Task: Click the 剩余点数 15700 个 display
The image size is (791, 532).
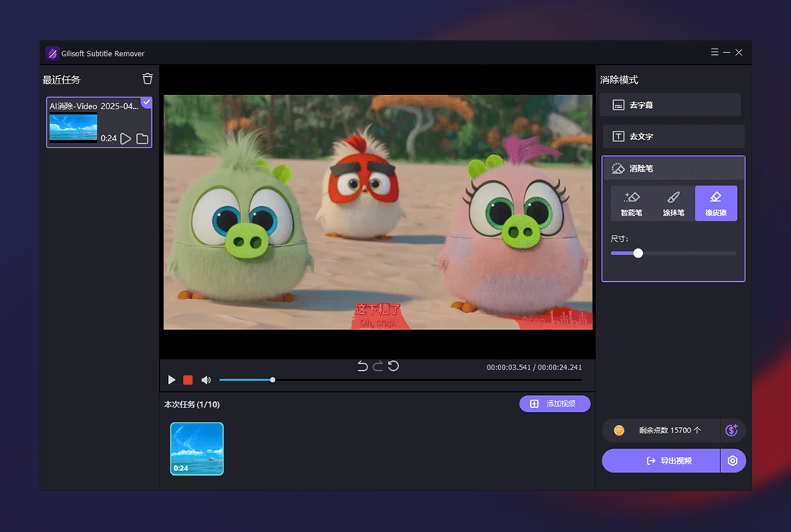Action: 670,430
